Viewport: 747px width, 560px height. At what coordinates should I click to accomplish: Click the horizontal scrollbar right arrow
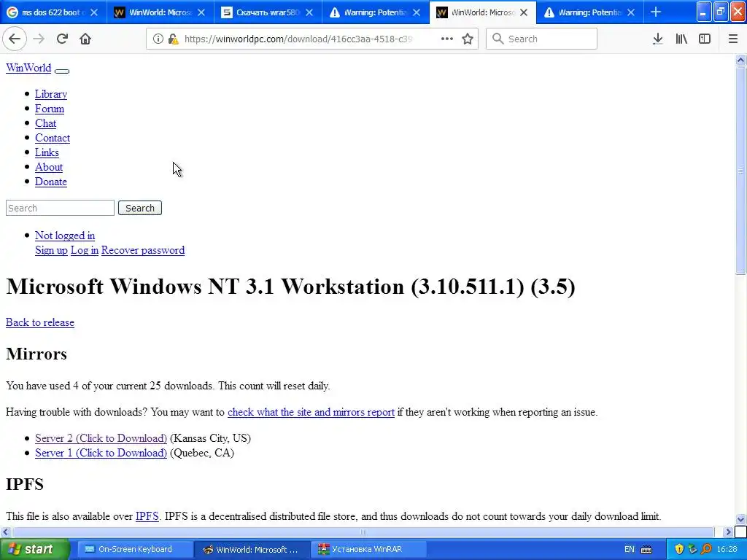[728, 532]
